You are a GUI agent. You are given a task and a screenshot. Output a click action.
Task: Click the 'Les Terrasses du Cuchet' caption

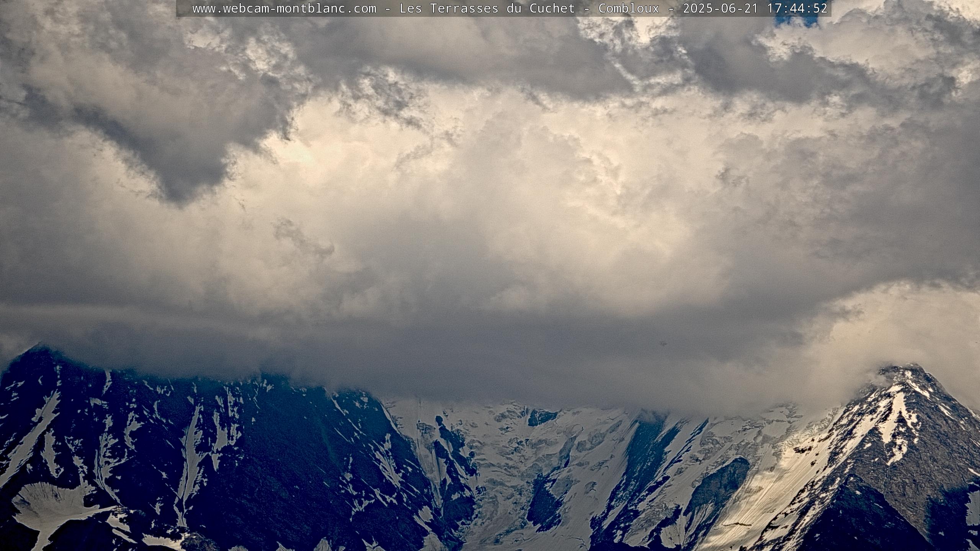487,8
